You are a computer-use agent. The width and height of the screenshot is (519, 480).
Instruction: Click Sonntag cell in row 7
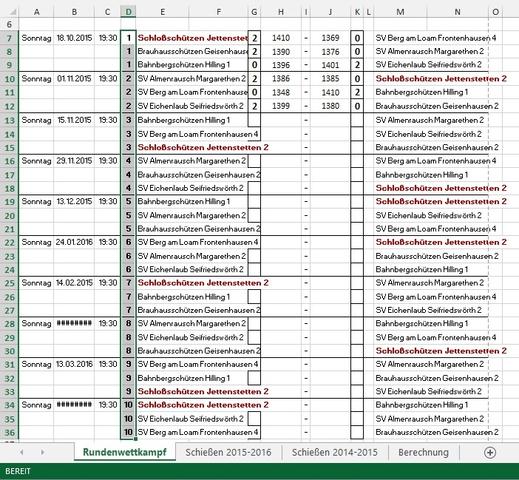click(36, 38)
